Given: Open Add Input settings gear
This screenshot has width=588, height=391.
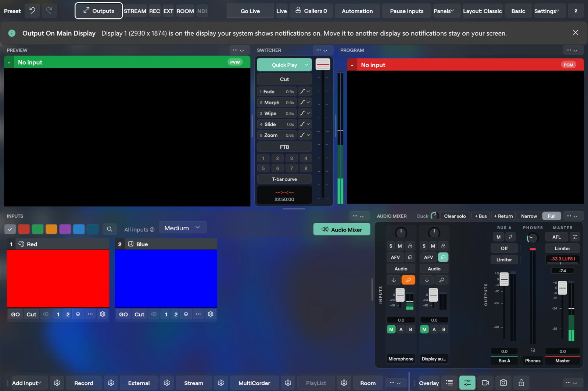Looking at the screenshot, I should pos(57,383).
